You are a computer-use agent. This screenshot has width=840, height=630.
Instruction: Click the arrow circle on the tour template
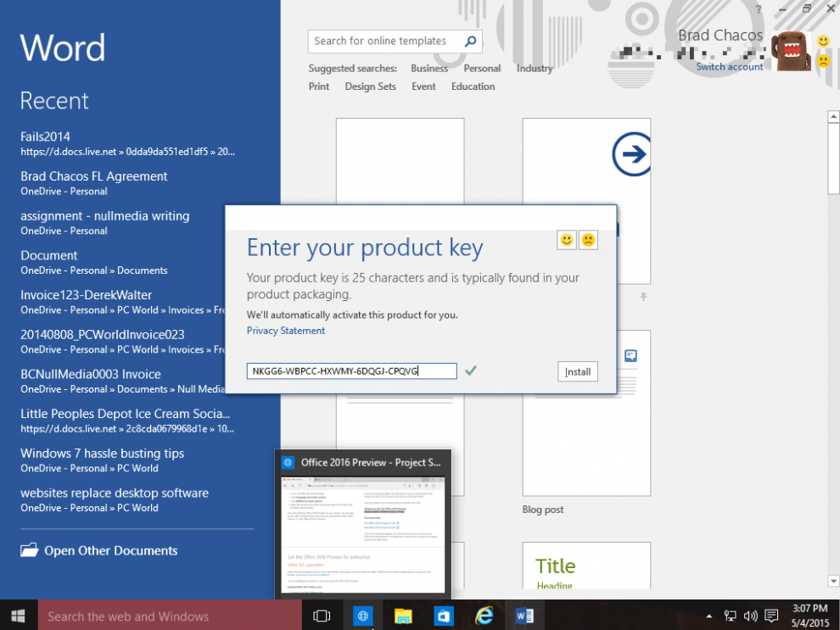631,154
